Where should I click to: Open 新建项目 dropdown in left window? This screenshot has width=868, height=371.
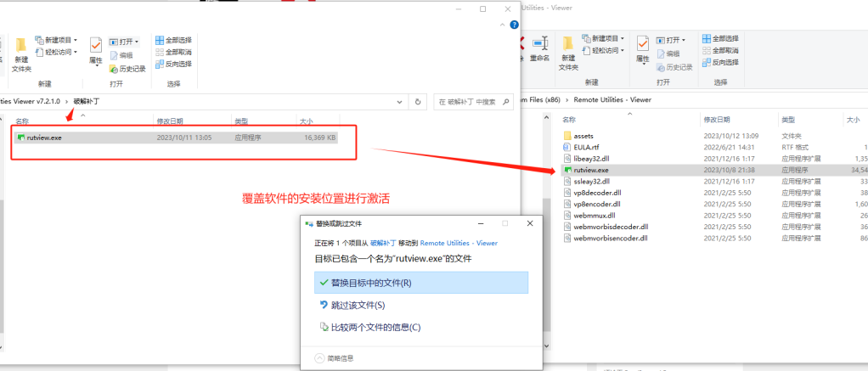click(56, 40)
